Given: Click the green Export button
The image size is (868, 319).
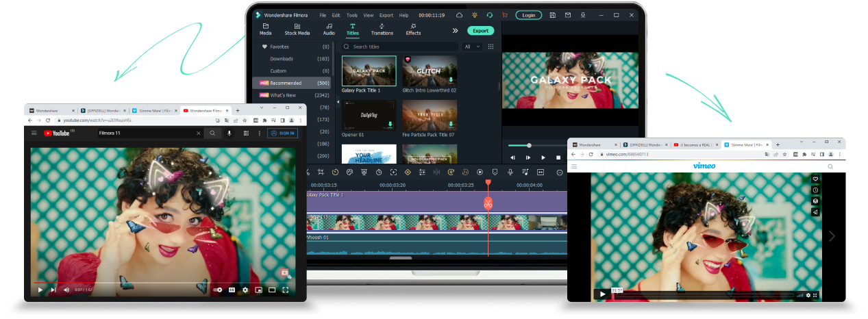Looking at the screenshot, I should (x=480, y=31).
